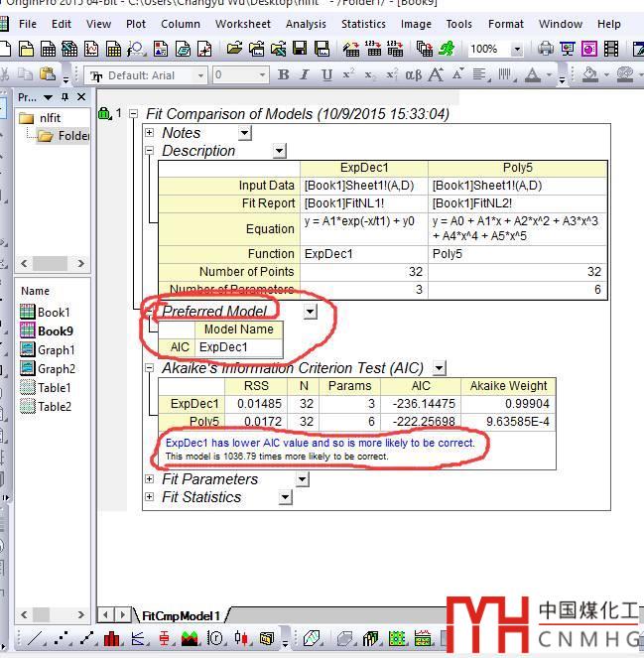Select the nlfit root folder
The height and width of the screenshot is (658, 644).
(49, 118)
